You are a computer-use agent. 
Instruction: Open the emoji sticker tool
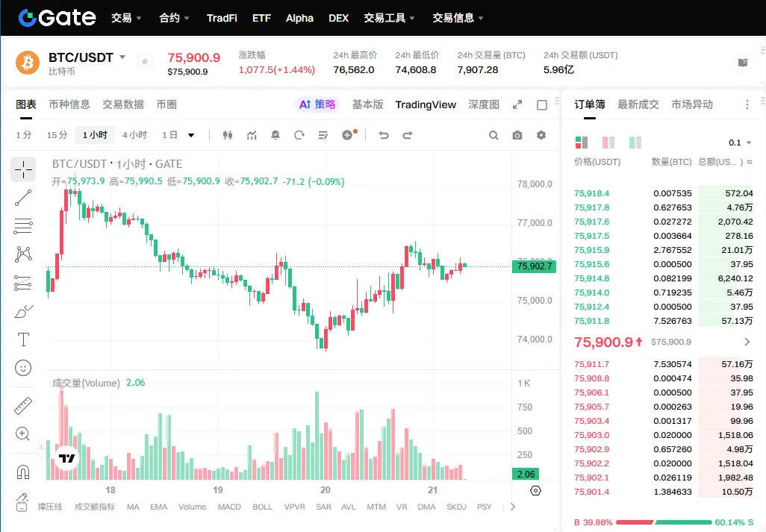(x=23, y=368)
